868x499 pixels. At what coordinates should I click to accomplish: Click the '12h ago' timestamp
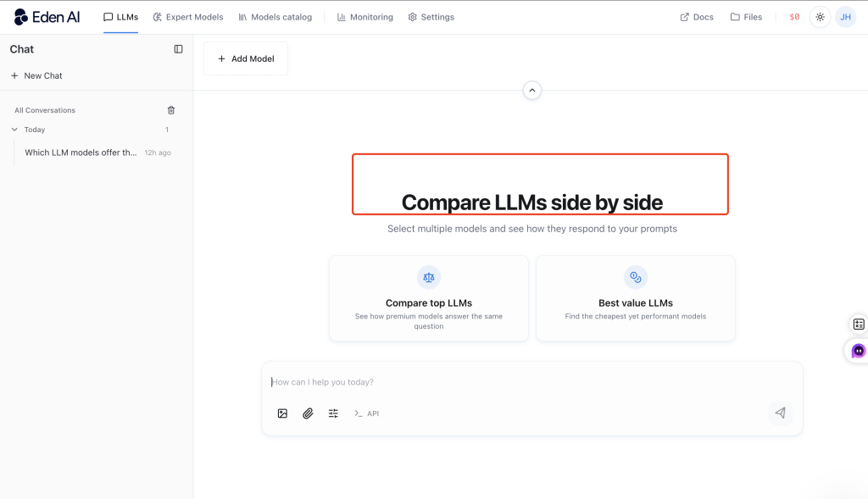pos(158,152)
